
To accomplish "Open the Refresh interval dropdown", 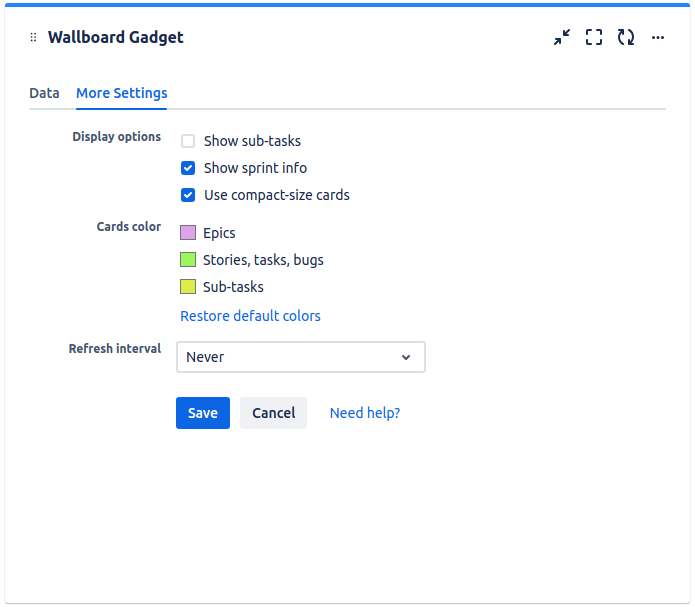I will 300,357.
